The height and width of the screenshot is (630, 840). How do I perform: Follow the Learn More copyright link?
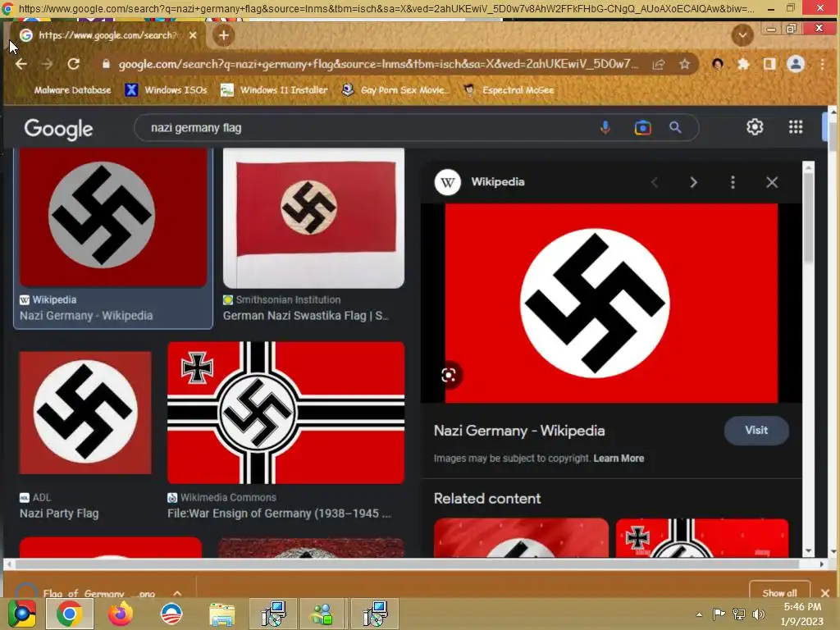tap(619, 459)
